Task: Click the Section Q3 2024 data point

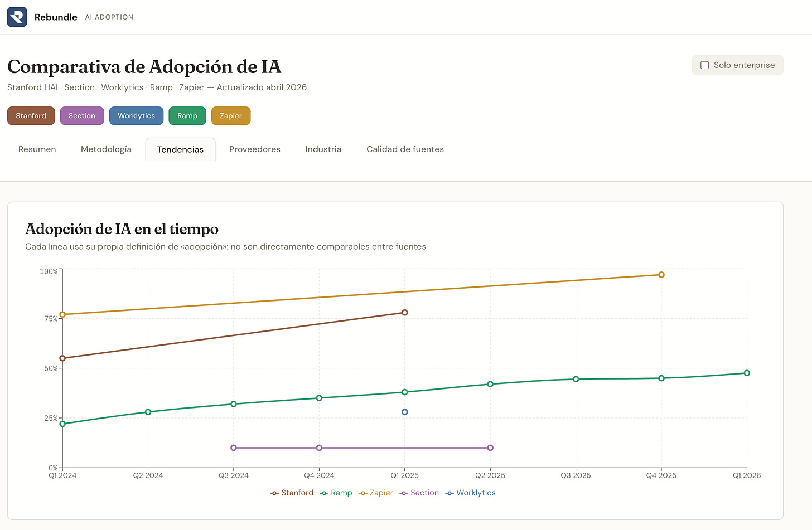Action: [x=234, y=448]
